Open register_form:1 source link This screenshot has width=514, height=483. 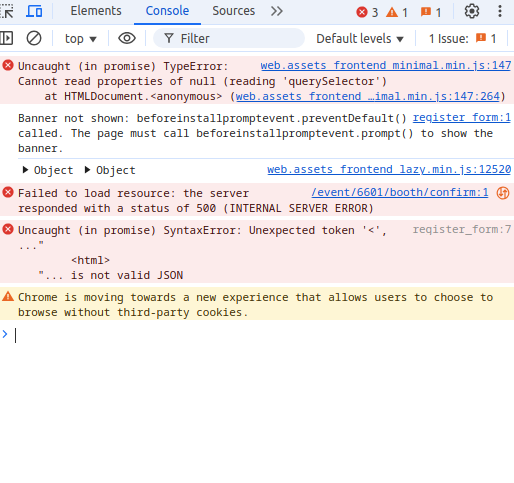coord(462,117)
